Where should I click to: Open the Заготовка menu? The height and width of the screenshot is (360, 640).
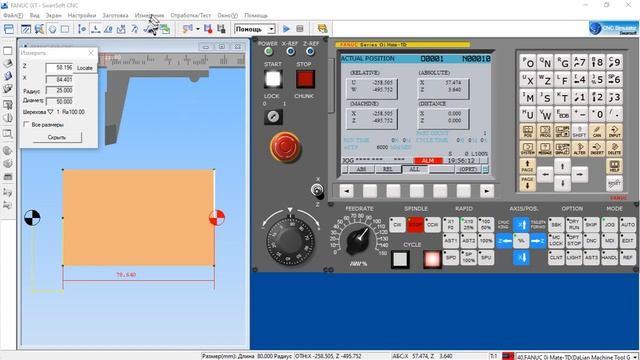point(115,16)
